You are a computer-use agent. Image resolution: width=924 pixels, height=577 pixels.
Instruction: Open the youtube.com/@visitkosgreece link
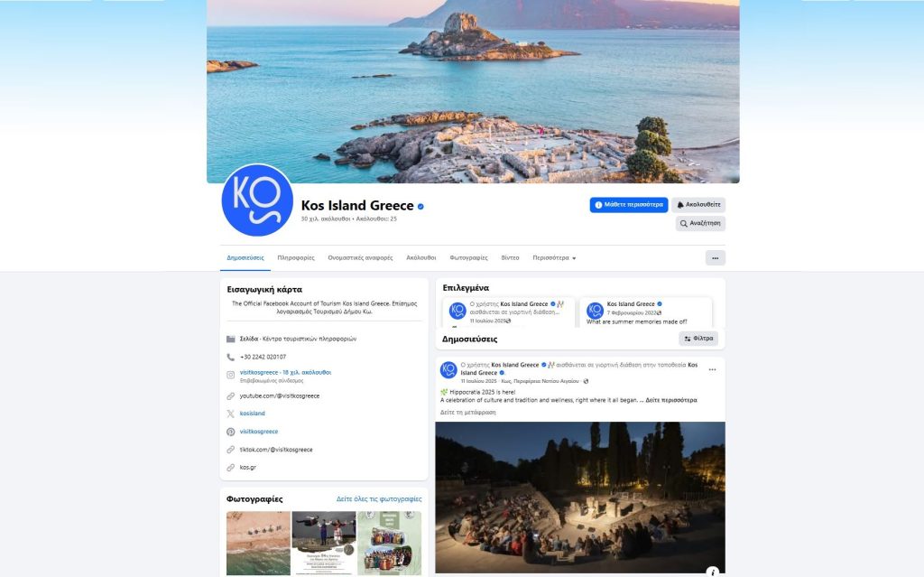tap(280, 396)
